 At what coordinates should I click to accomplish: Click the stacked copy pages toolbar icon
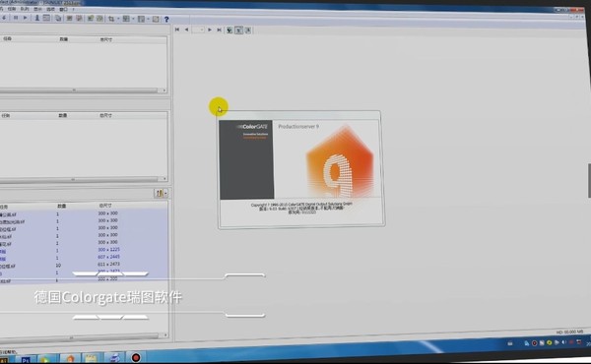(58, 18)
